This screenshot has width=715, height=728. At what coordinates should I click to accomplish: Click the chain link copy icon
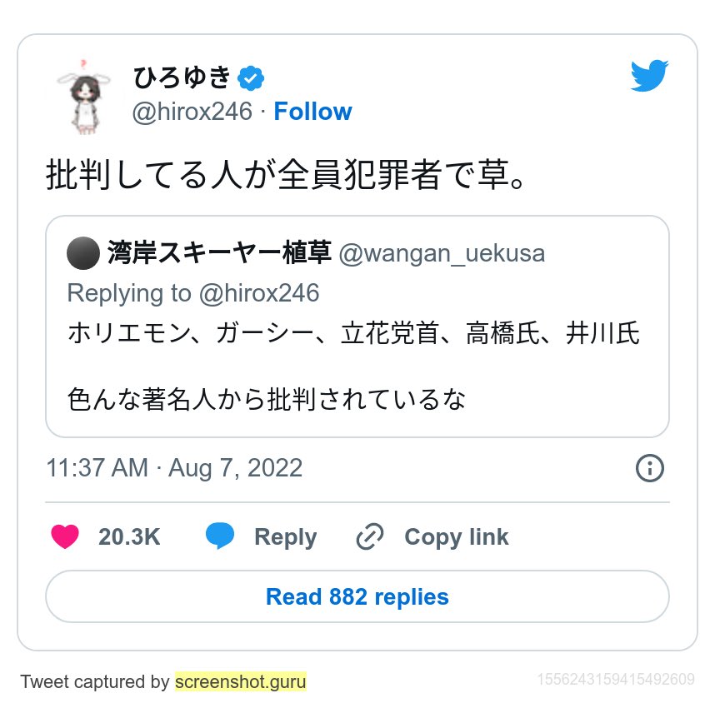point(370,536)
